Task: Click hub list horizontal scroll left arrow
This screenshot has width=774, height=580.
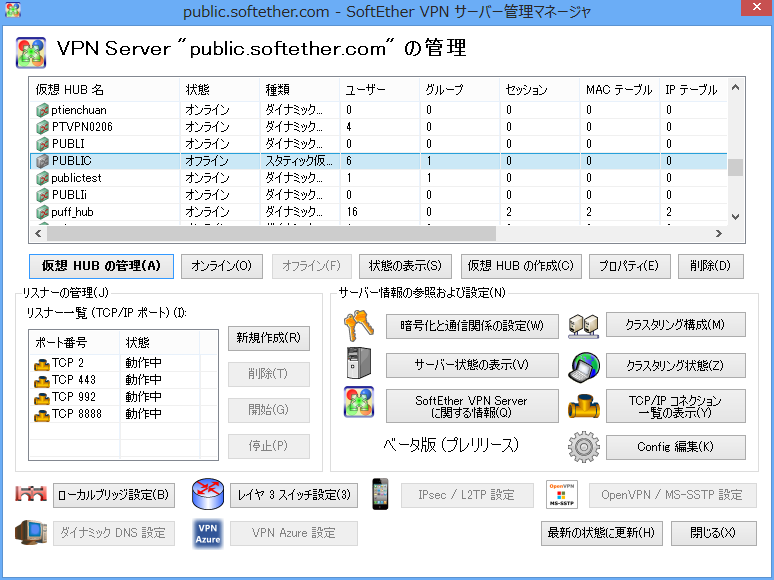Action: [39, 233]
